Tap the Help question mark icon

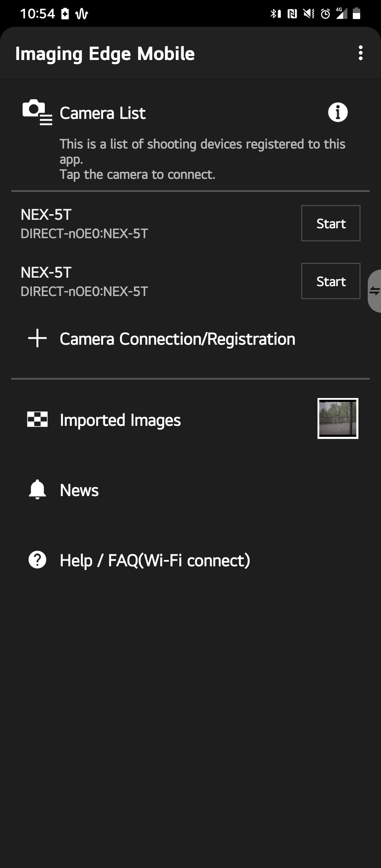tap(37, 560)
